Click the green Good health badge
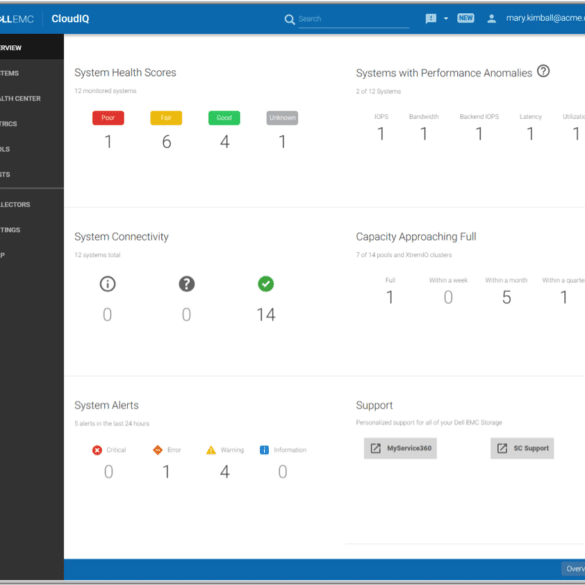This screenshot has height=585, width=585. pyautogui.click(x=224, y=118)
